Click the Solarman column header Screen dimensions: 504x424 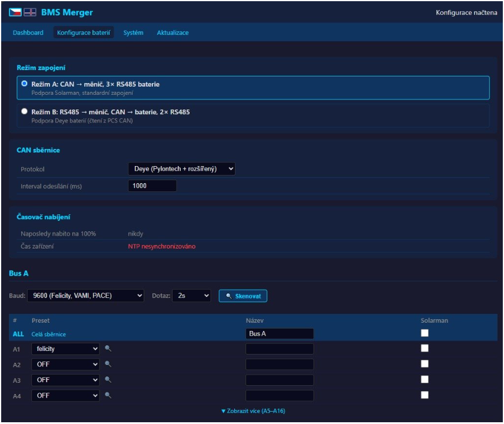435,320
